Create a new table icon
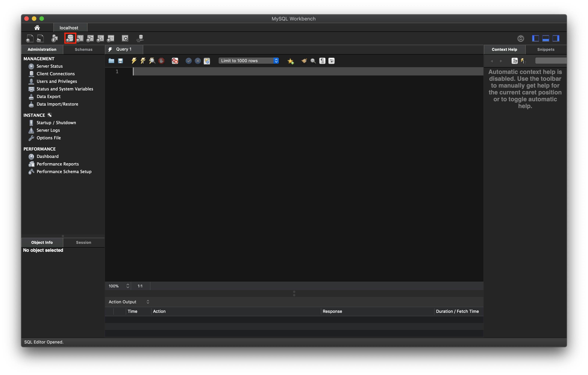This screenshot has width=588, height=375. tap(80, 38)
